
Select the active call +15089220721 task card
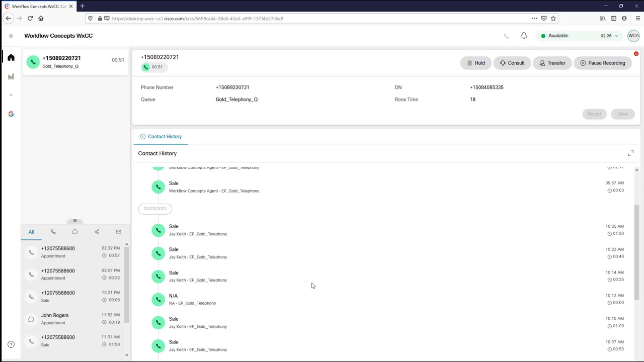pyautogui.click(x=75, y=62)
